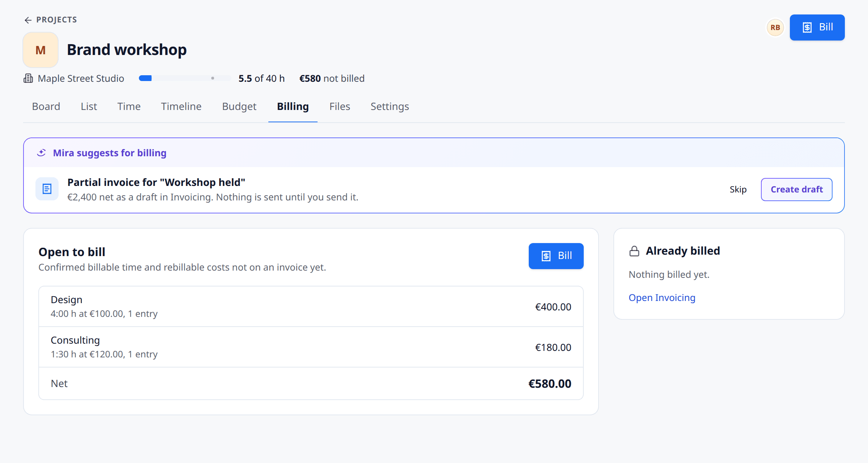868x463 pixels.
Task: Click the hours progress bar
Action: coord(184,78)
